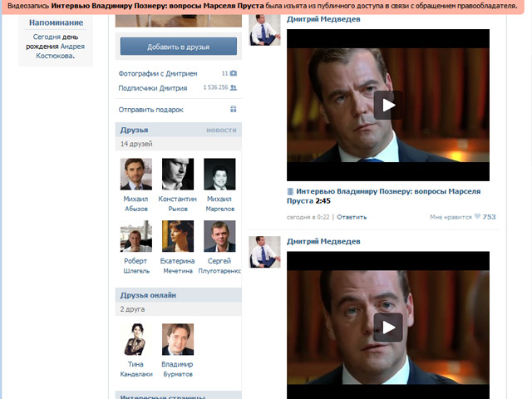The height and width of the screenshot is (399, 532).
Task: Click the camera icon next to photos count
Action: pos(234,74)
